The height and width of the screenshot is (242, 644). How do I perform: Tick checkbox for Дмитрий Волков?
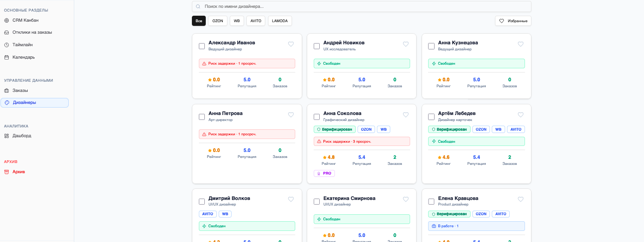pyautogui.click(x=202, y=201)
